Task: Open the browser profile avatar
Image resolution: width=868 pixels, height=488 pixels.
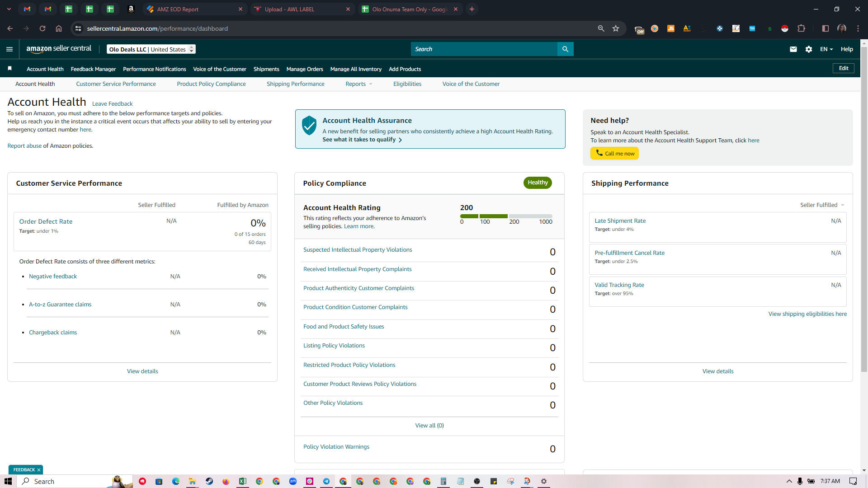Action: click(x=842, y=28)
